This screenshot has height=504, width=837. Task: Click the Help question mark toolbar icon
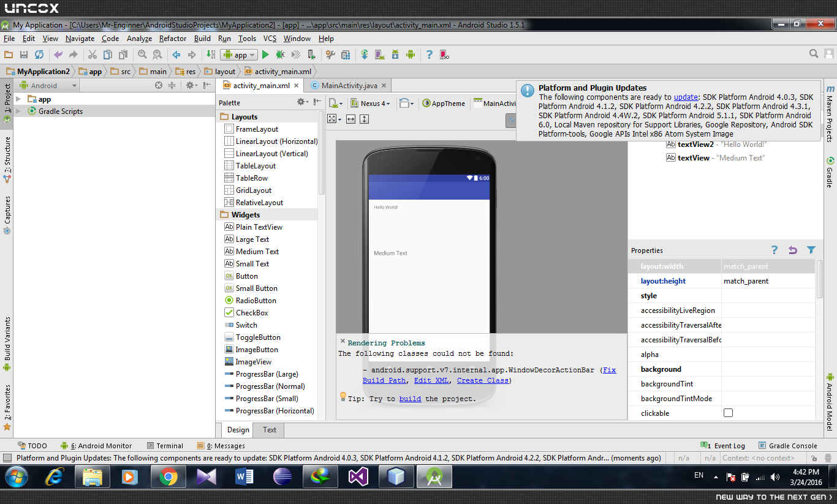430,55
